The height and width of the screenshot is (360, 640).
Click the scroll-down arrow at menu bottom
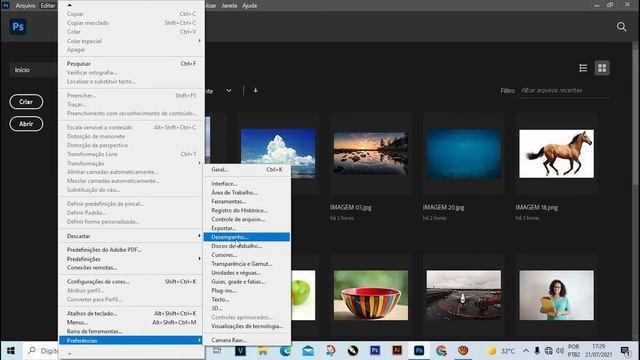[x=69, y=353]
